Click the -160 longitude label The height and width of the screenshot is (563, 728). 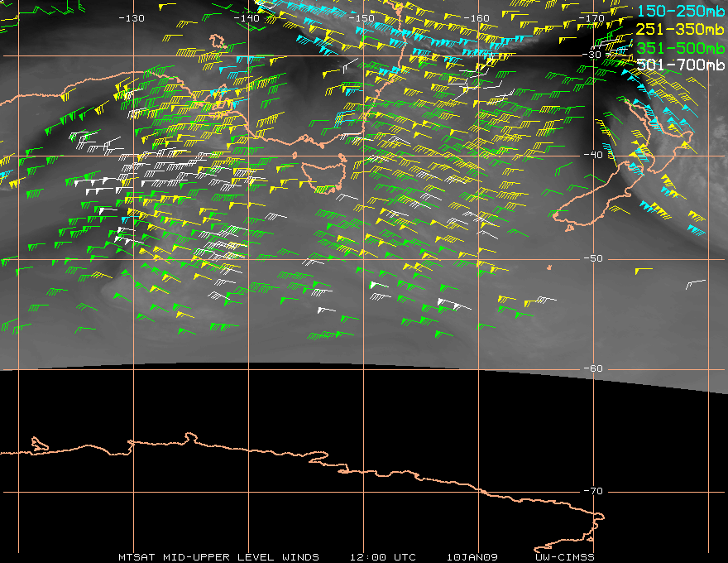click(x=477, y=18)
